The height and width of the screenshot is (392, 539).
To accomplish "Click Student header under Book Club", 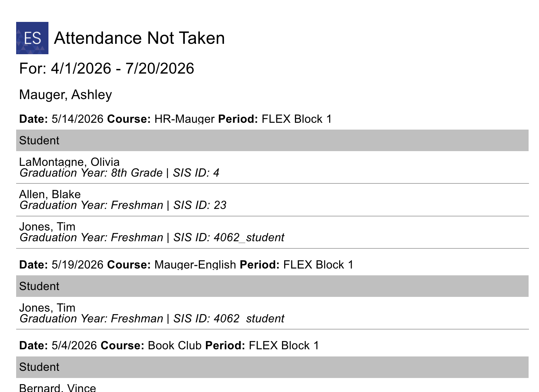I will tap(272, 367).
